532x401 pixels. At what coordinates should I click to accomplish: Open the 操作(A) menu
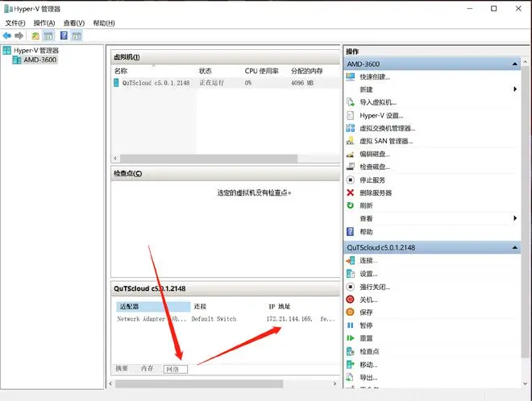tap(44, 23)
